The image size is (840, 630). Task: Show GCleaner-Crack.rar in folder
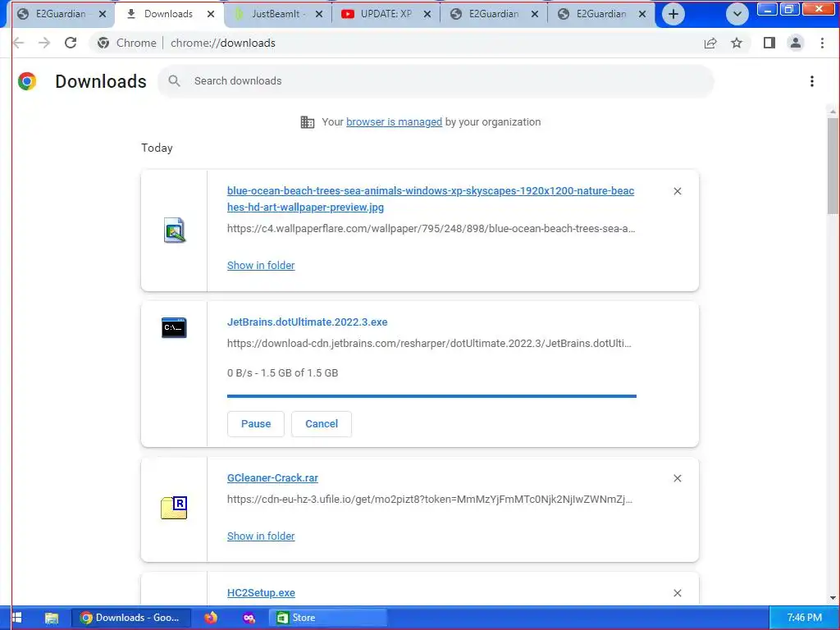coord(261,536)
